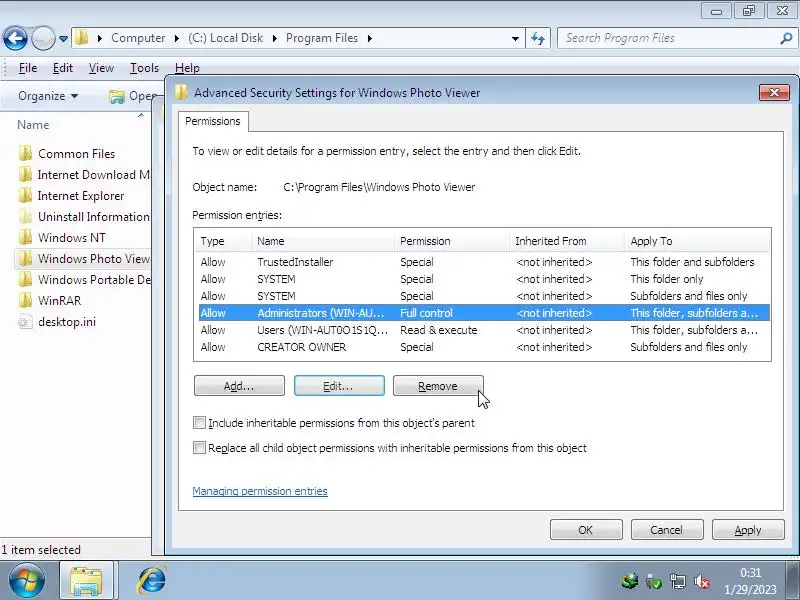The height and width of the screenshot is (600, 800).
Task: Click the search magnifier icon
Action: tap(786, 38)
